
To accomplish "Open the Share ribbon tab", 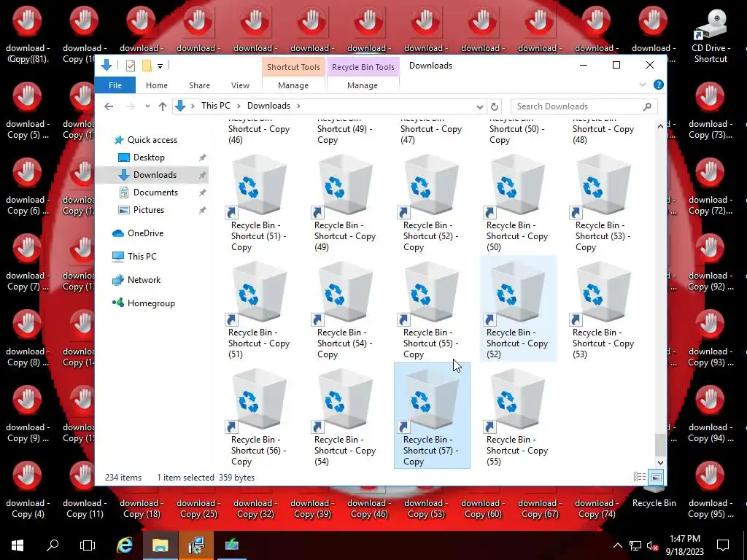I will click(199, 85).
